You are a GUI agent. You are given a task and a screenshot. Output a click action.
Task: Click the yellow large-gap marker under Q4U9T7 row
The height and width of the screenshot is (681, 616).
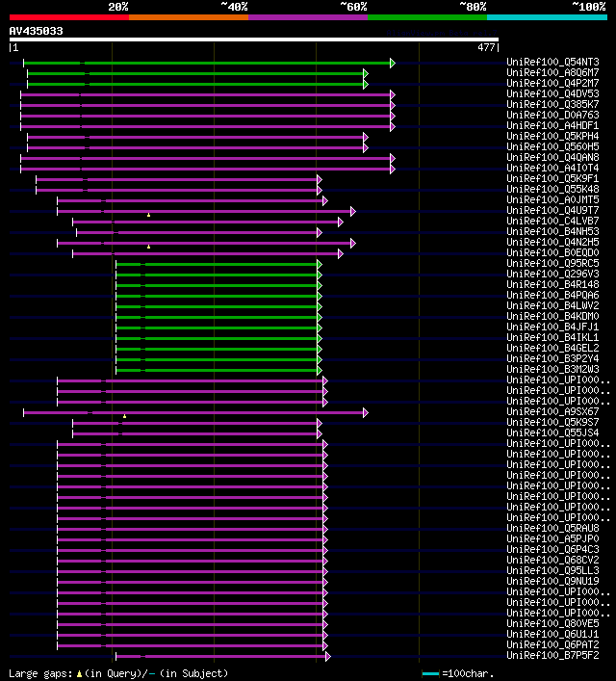coord(148,215)
